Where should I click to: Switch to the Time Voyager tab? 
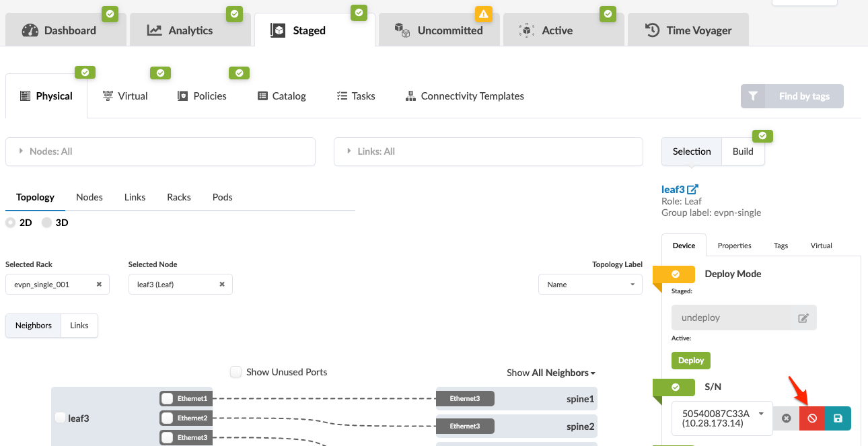pos(688,30)
